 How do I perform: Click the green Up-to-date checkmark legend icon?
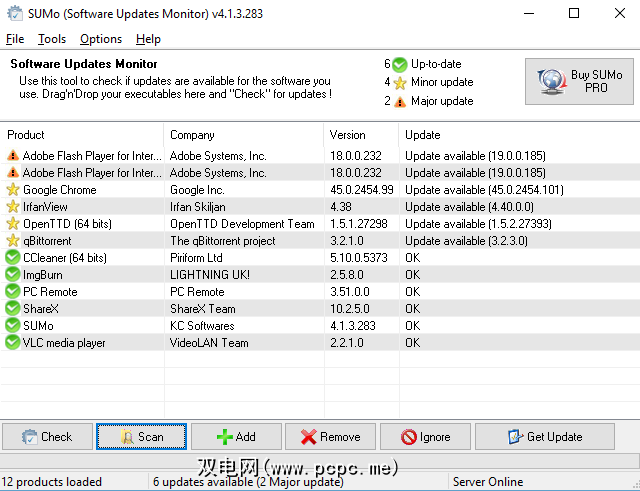[x=400, y=64]
